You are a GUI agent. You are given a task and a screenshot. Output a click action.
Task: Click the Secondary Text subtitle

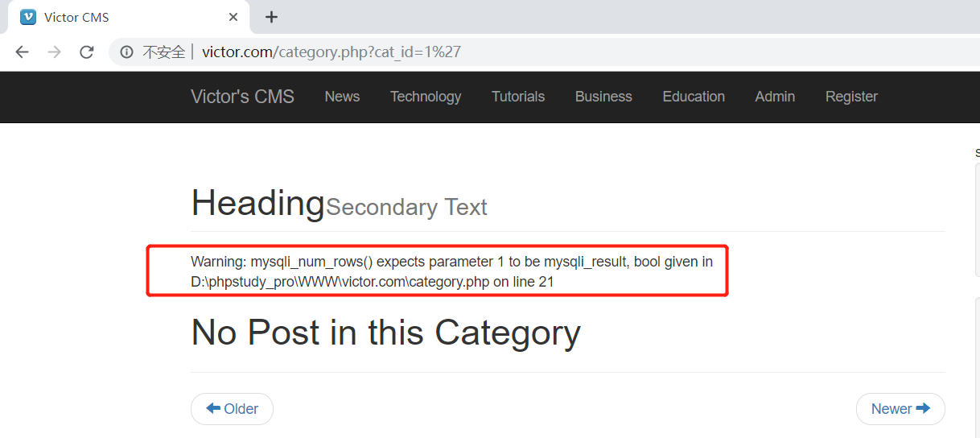(x=406, y=208)
